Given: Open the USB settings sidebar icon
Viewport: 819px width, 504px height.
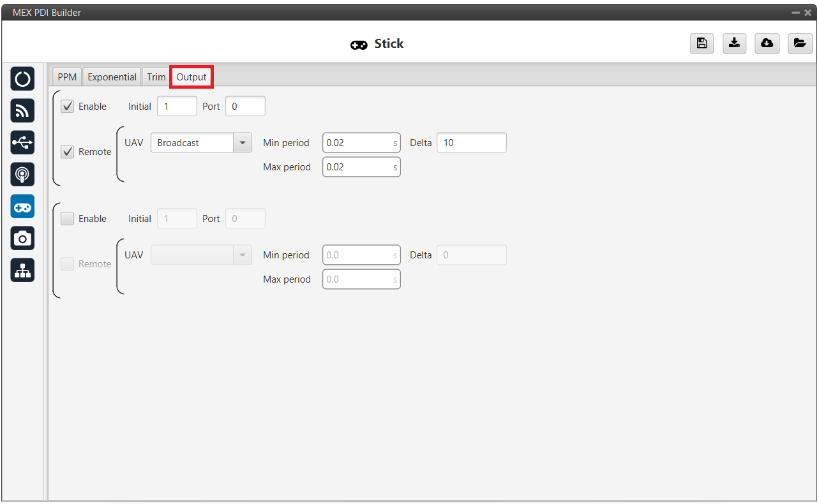Looking at the screenshot, I should tap(22, 142).
